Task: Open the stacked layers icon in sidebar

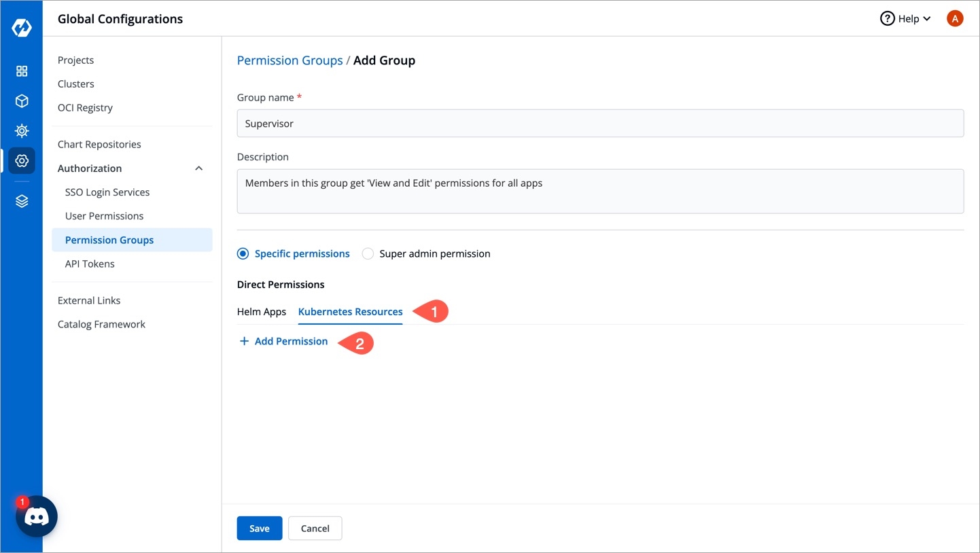Action: click(22, 201)
